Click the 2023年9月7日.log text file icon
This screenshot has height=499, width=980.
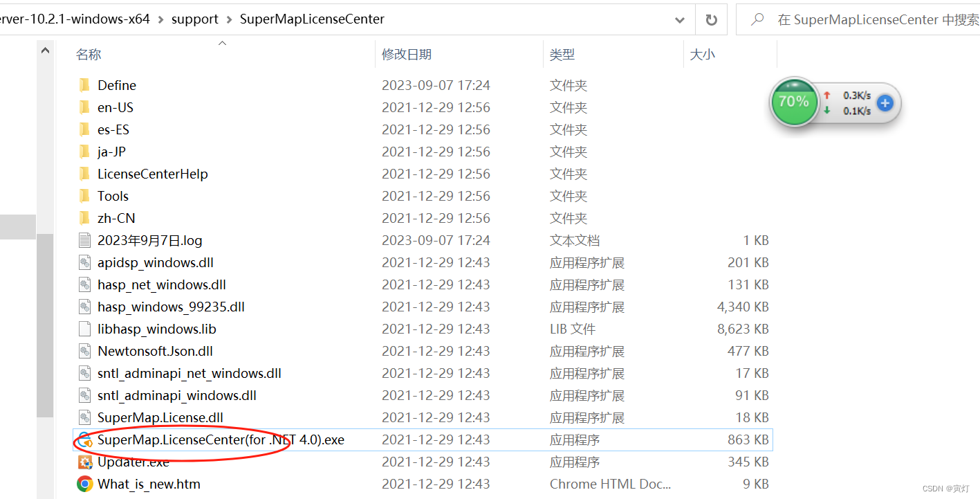(x=85, y=240)
